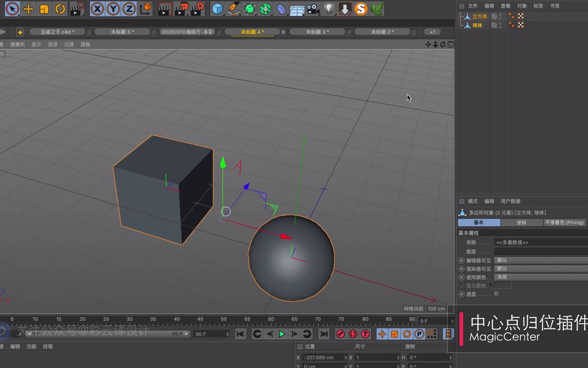
Task: Open object manager 标签 menu
Action: (x=538, y=6)
